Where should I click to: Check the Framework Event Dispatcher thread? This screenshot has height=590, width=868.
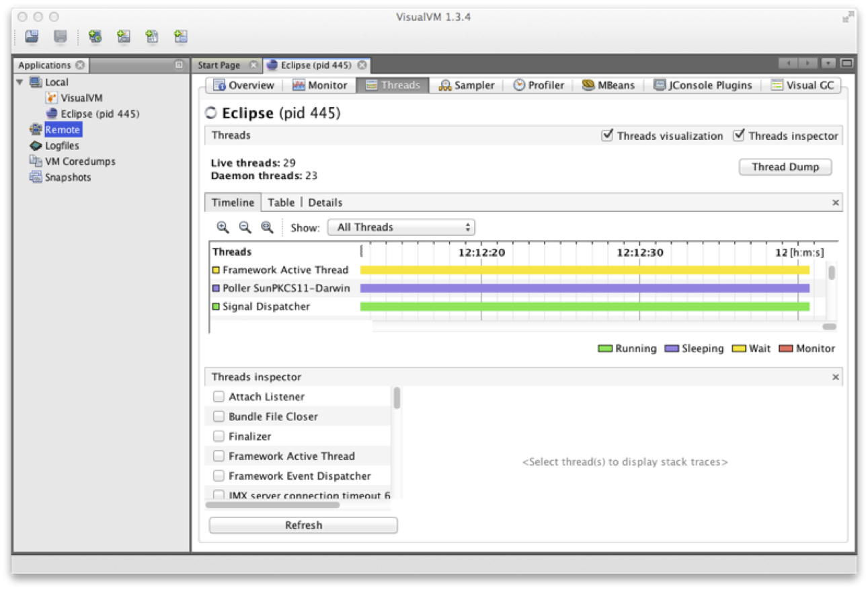coord(219,476)
